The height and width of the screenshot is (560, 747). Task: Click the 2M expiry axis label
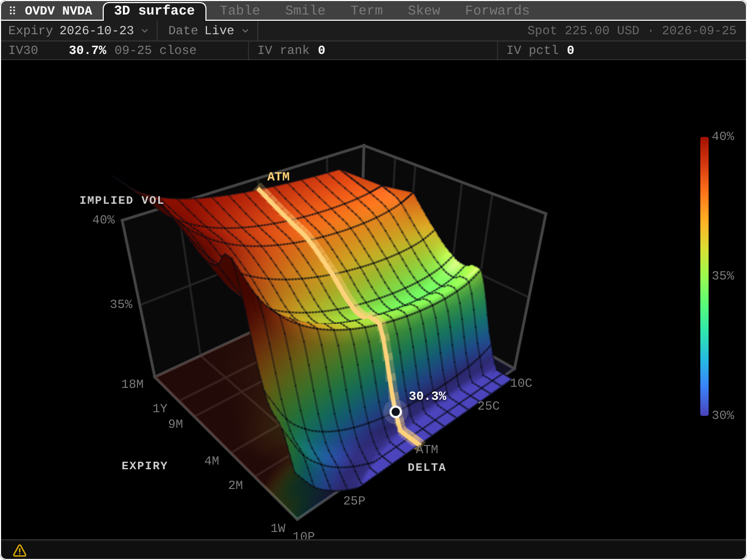tap(236, 485)
